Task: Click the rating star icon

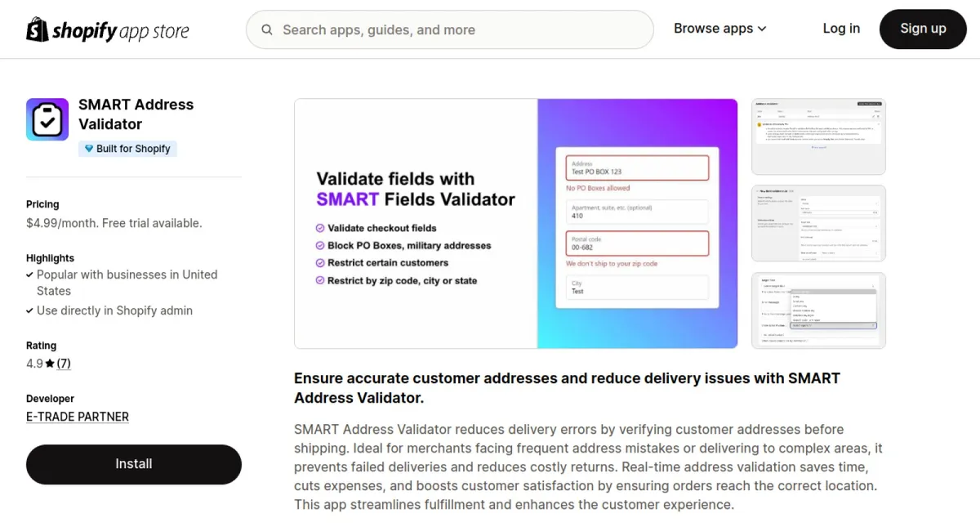Action: 50,364
